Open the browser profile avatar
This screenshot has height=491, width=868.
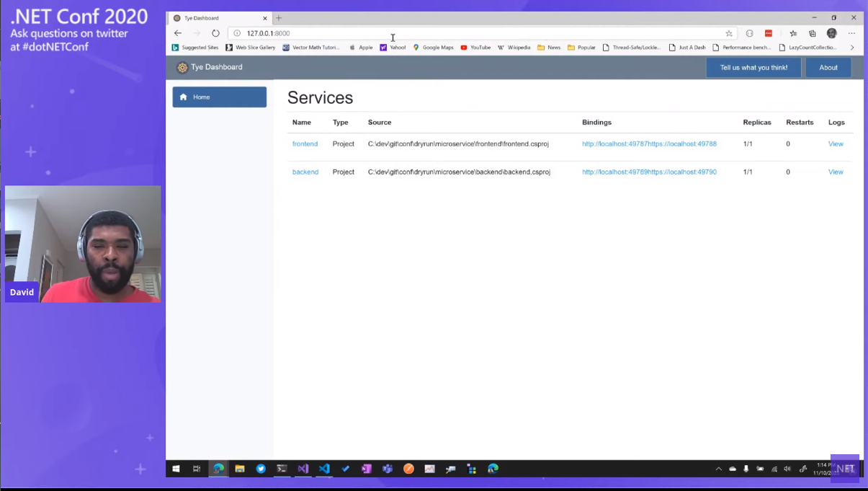832,33
